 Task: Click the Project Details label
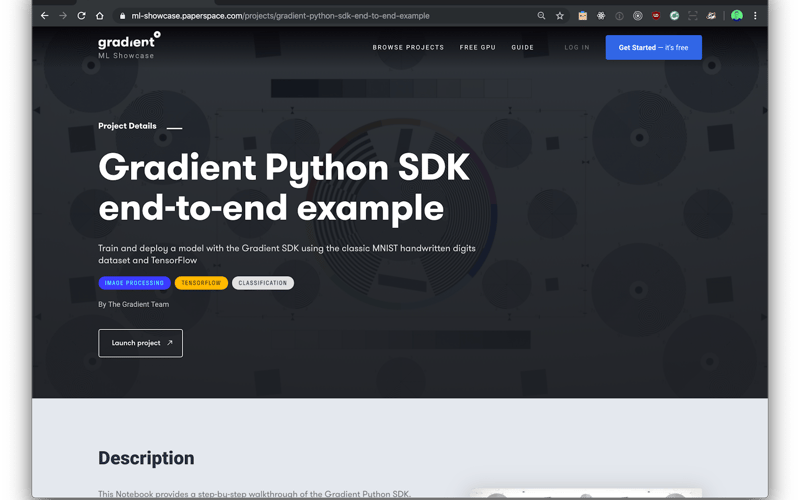point(127,126)
